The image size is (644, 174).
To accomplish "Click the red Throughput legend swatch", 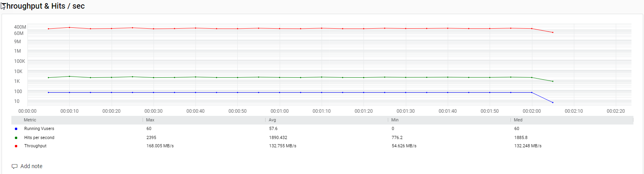I will pos(16,146).
